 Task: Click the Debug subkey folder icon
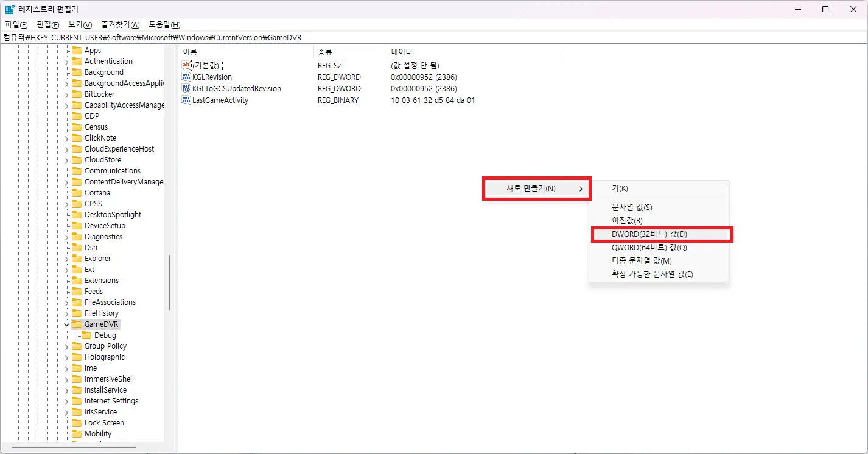pyautogui.click(x=86, y=335)
